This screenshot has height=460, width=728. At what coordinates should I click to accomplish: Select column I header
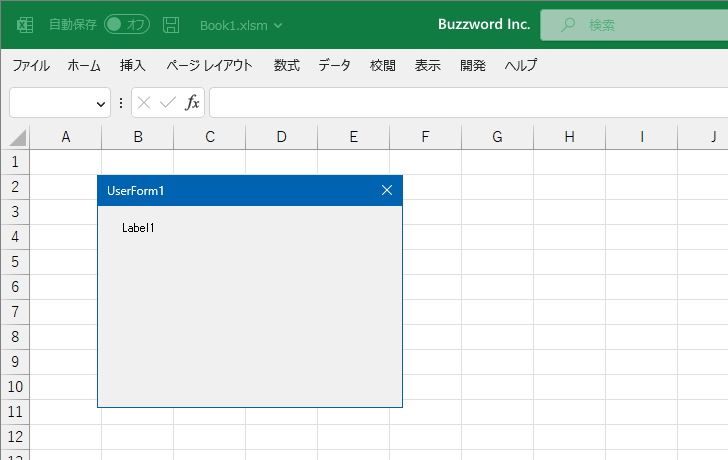pos(642,137)
